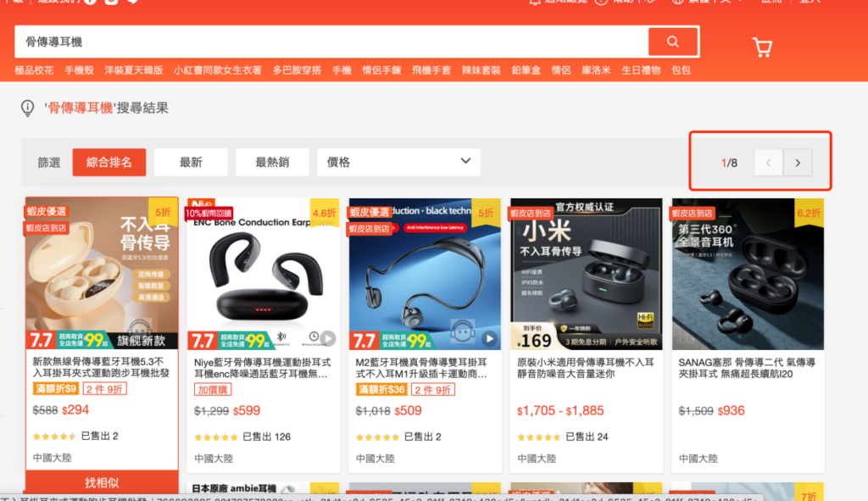This screenshot has width=868, height=501.
Task: Click the lightbulb icon beside search results heading
Action: (27, 108)
